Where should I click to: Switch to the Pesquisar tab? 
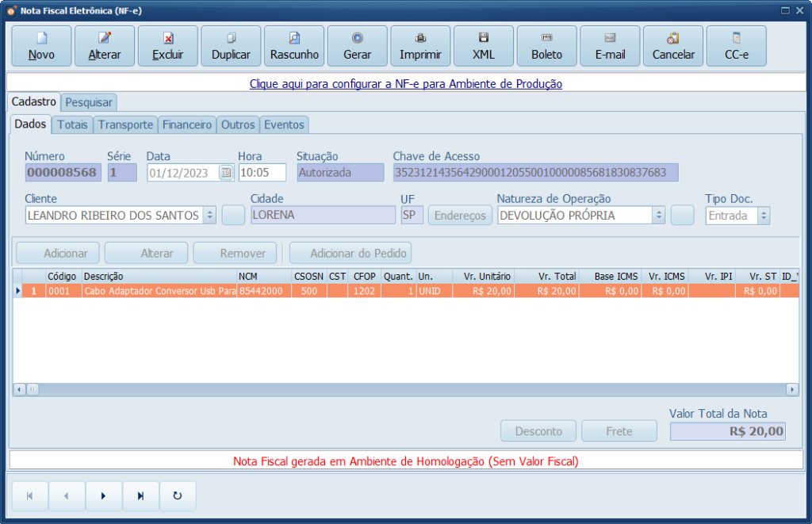pyautogui.click(x=89, y=102)
